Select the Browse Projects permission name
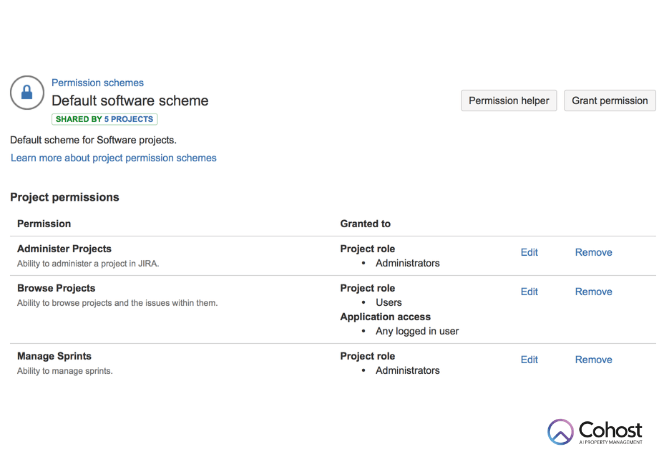This screenshot has height=450, width=659. (x=56, y=288)
